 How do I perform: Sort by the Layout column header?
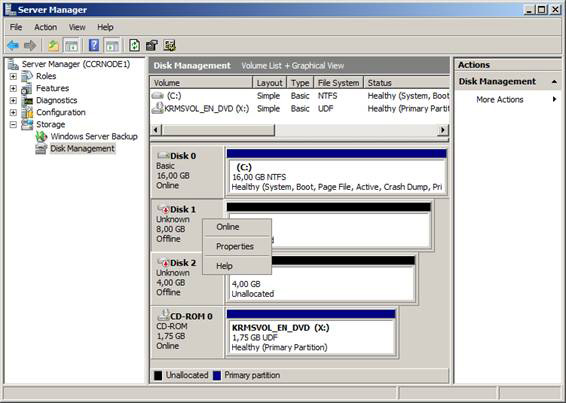pyautogui.click(x=269, y=83)
